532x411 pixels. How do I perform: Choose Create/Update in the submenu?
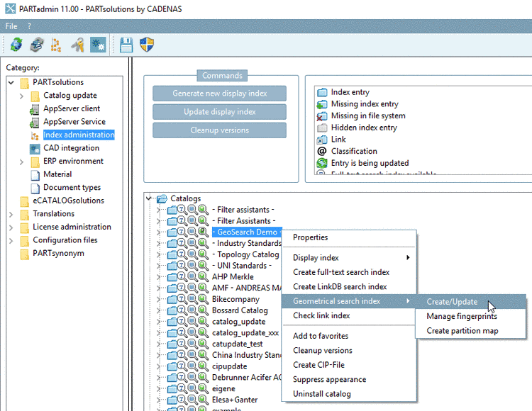(x=452, y=302)
